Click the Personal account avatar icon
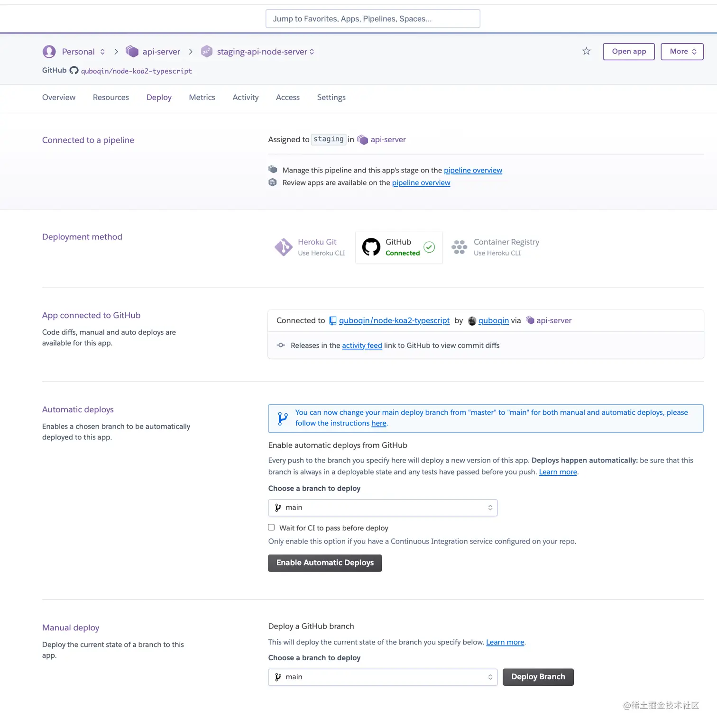 point(49,51)
